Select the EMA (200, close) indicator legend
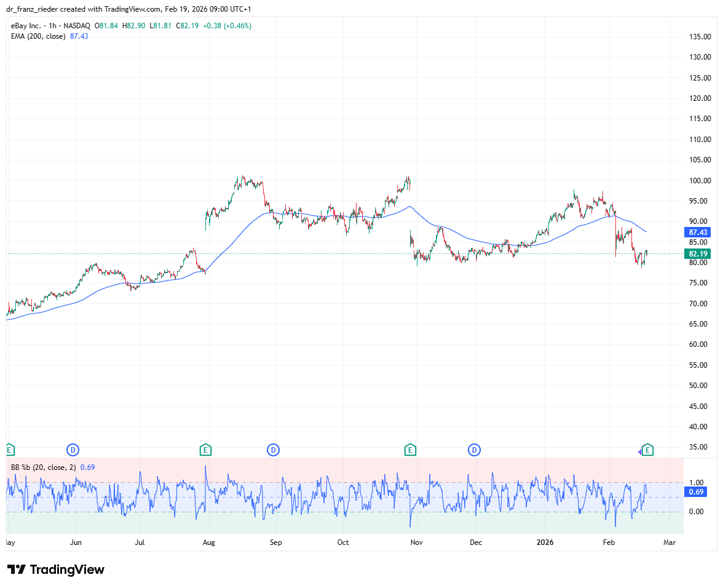This screenshot has width=723, height=588. [41, 36]
